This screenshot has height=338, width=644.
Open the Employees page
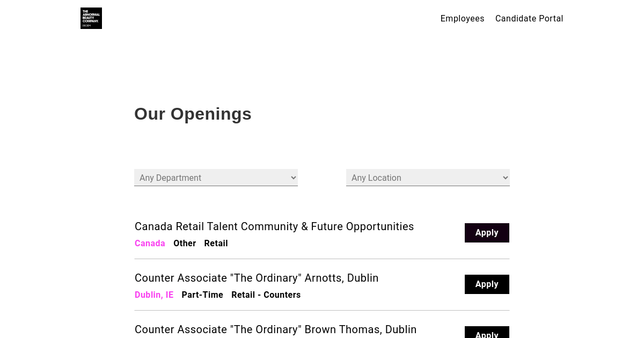pyautogui.click(x=462, y=19)
